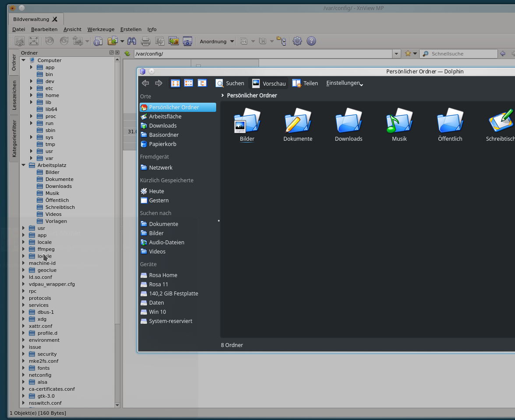
Task: Open the Anordnung dropdown in XnView toolbar
Action: (x=217, y=42)
